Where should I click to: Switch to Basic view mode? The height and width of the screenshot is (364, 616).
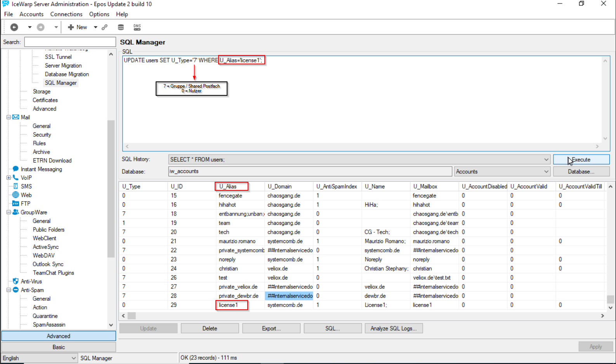click(59, 347)
